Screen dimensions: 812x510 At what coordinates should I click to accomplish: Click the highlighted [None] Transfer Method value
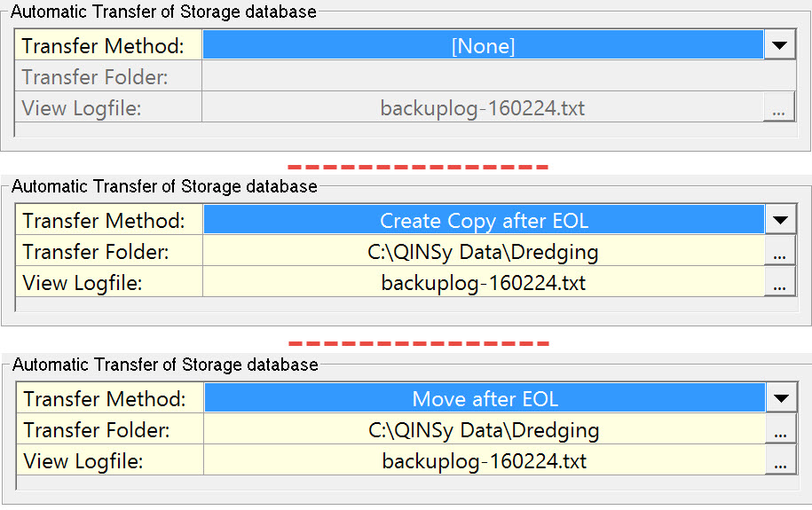483,45
